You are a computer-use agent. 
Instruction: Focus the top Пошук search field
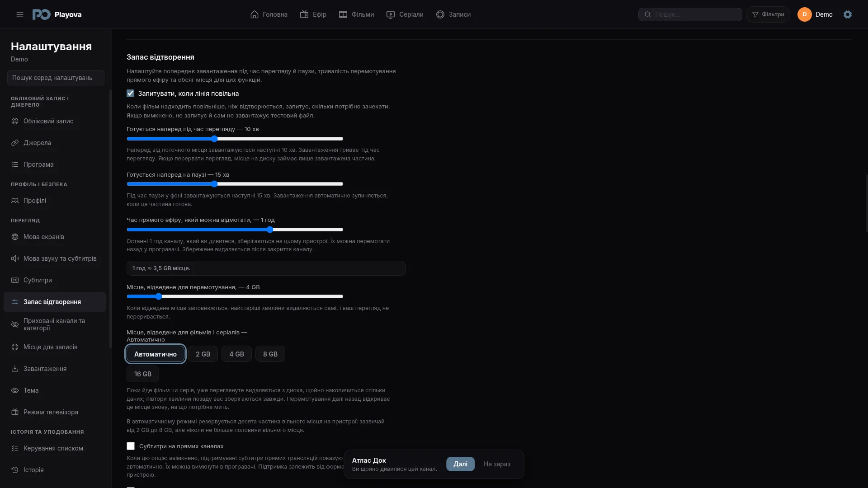coord(690,14)
